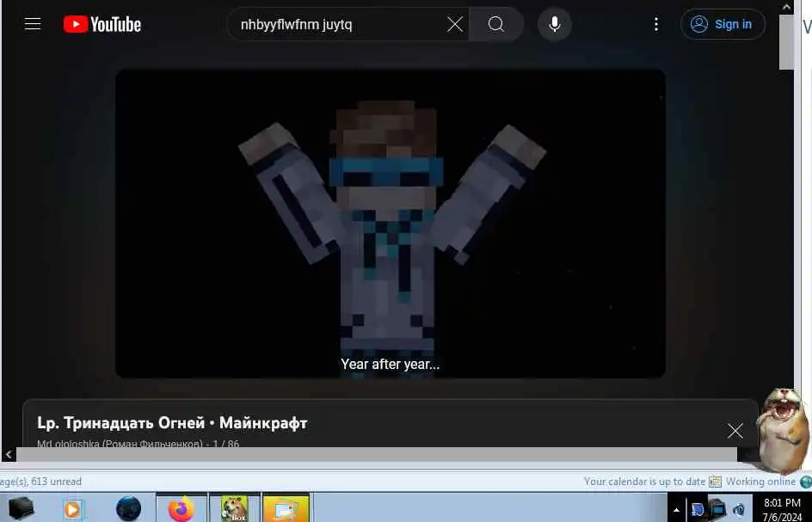Start voice search with the microphone
The image size is (812, 522).
tap(554, 24)
